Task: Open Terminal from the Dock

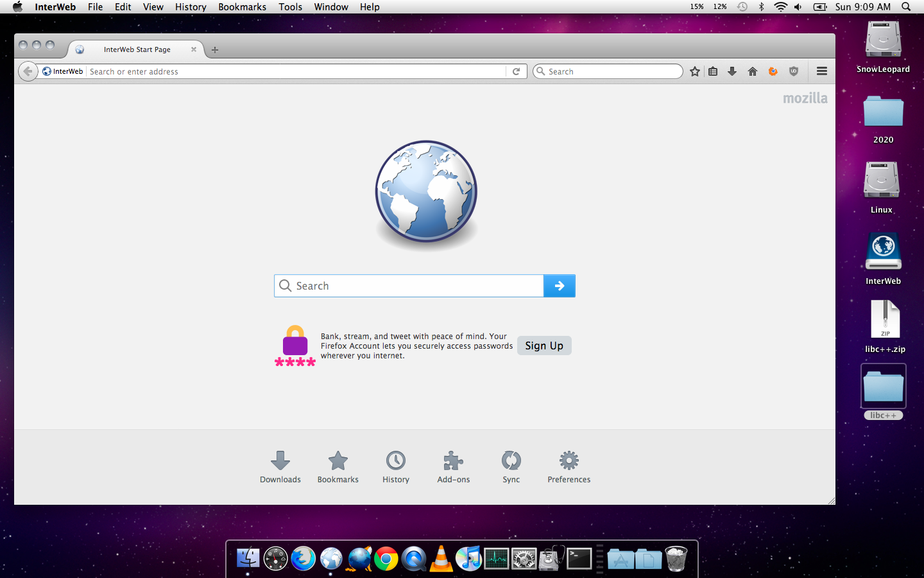Action: click(x=579, y=559)
